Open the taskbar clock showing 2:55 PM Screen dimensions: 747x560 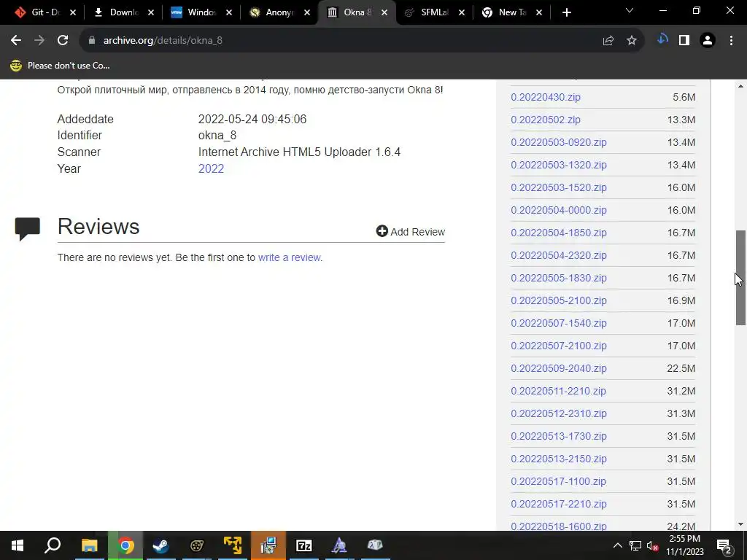684,545
